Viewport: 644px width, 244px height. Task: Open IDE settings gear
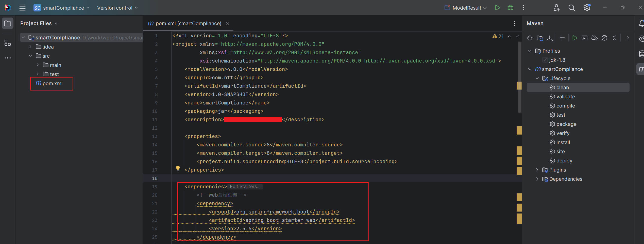587,8
